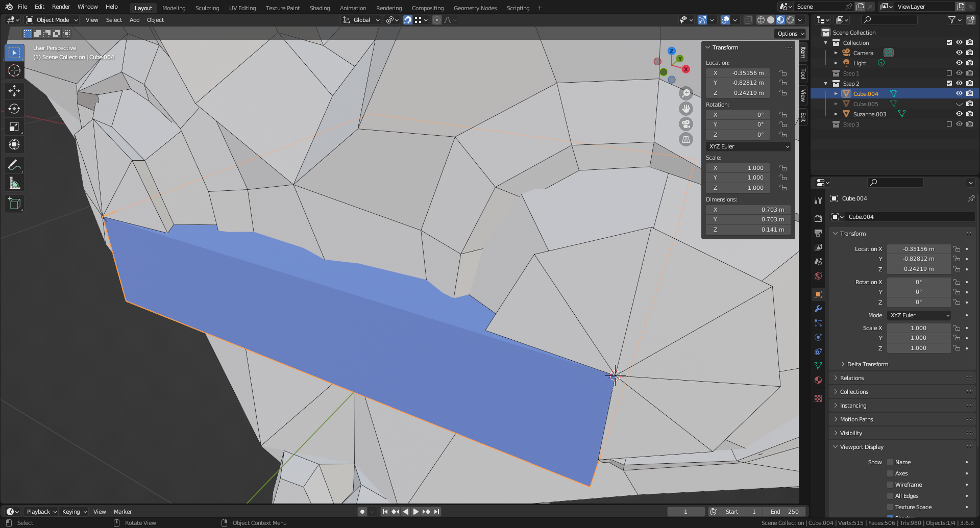
Task: Open the Render menu
Action: (61, 7)
